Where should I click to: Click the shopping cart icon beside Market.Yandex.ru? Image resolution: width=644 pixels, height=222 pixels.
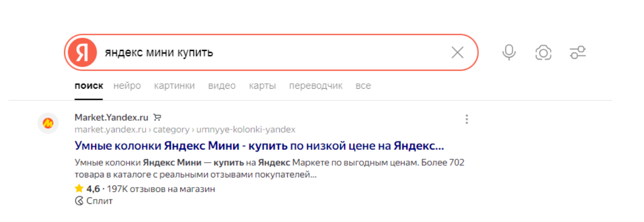point(157,117)
